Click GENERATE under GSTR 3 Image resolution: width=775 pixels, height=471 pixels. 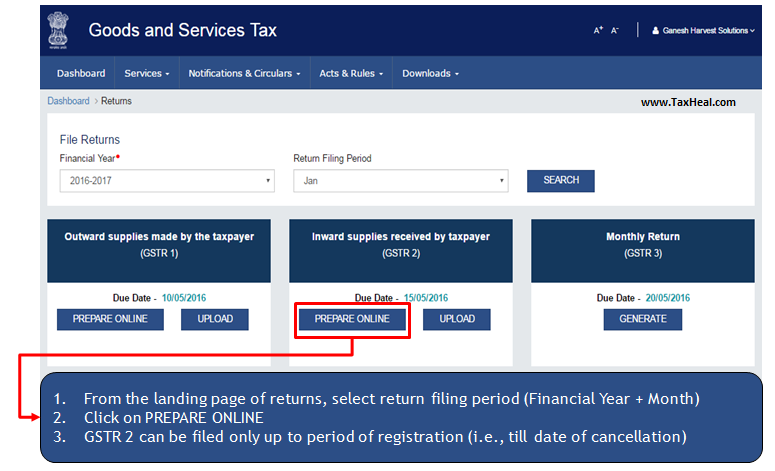642,319
